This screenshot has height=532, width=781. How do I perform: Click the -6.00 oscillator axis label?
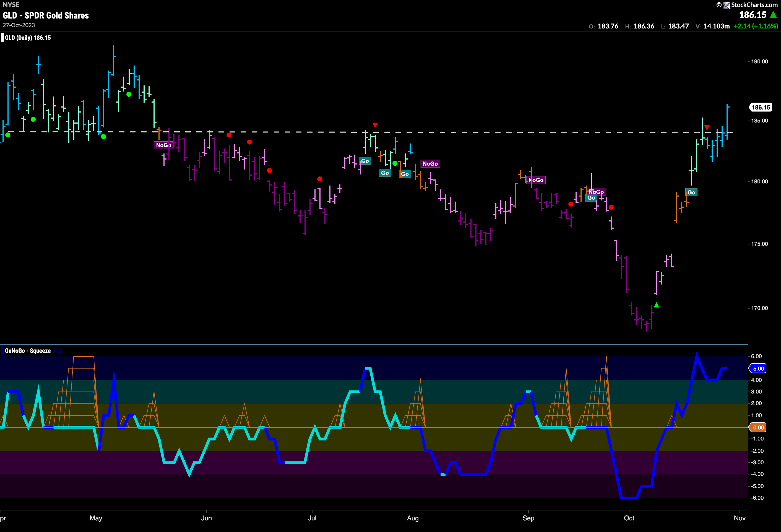tap(757, 498)
